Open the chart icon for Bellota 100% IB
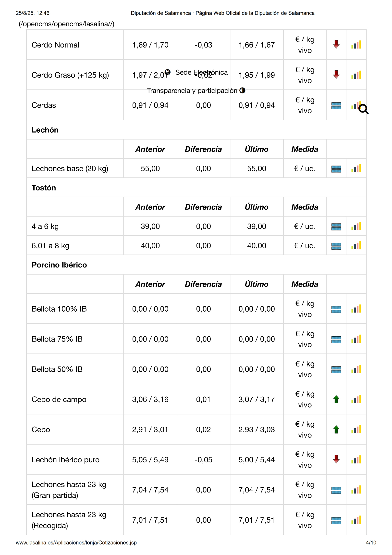 coord(356,309)
